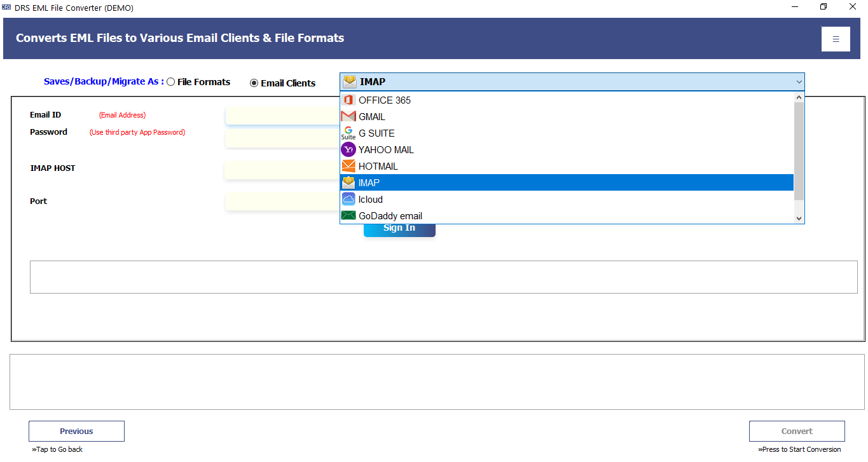This screenshot has height=462, width=868.
Task: Click the dropdown list scrollbar thumb
Action: [799, 151]
